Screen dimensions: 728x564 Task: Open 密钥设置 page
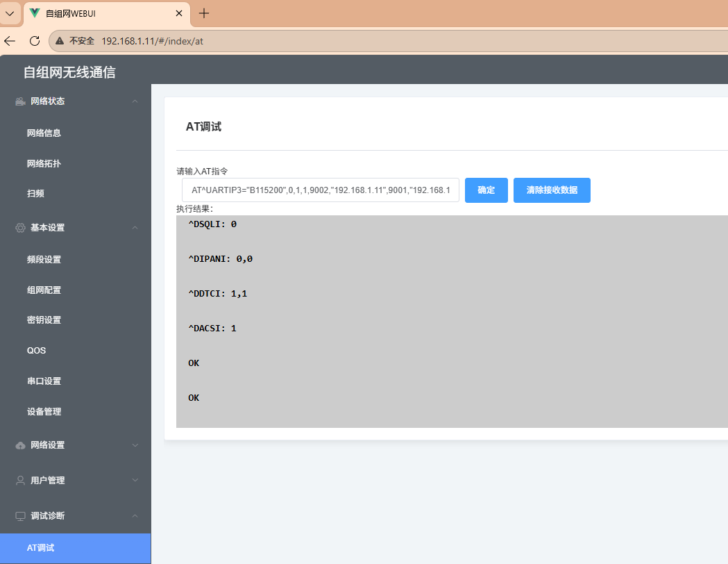pos(44,320)
